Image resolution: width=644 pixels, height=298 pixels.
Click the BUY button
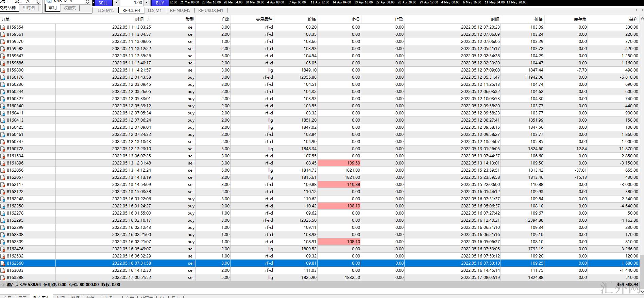pyautogui.click(x=160, y=3)
